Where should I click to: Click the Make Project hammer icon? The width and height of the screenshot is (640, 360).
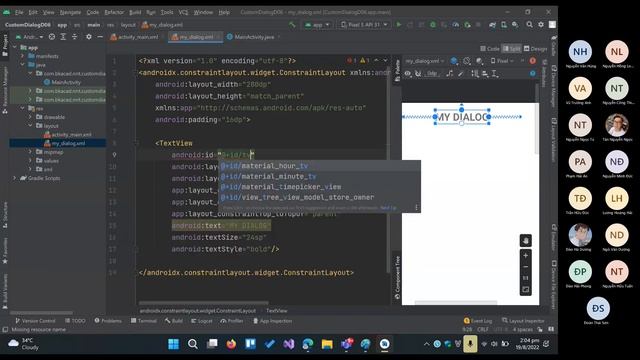click(292, 25)
